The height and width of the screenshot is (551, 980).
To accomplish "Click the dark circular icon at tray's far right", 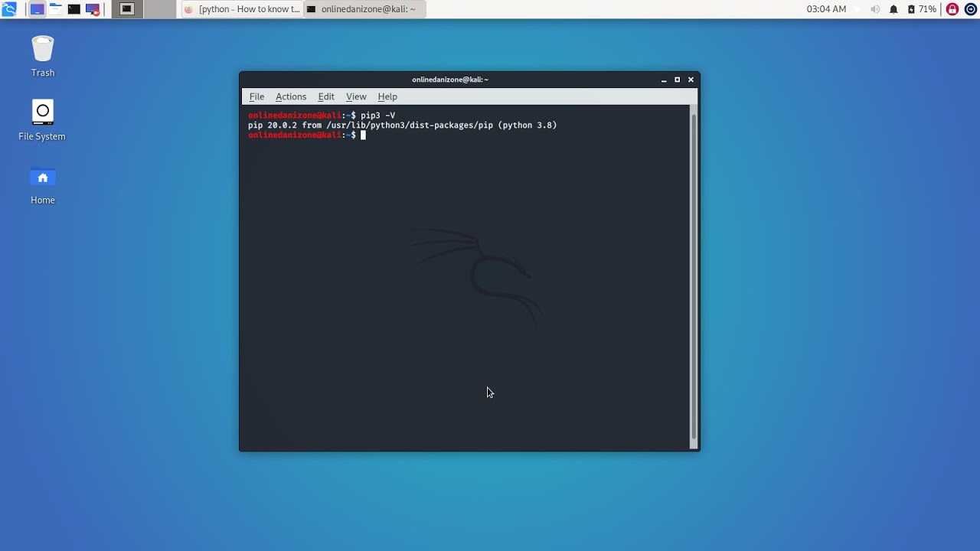I will click(971, 8).
